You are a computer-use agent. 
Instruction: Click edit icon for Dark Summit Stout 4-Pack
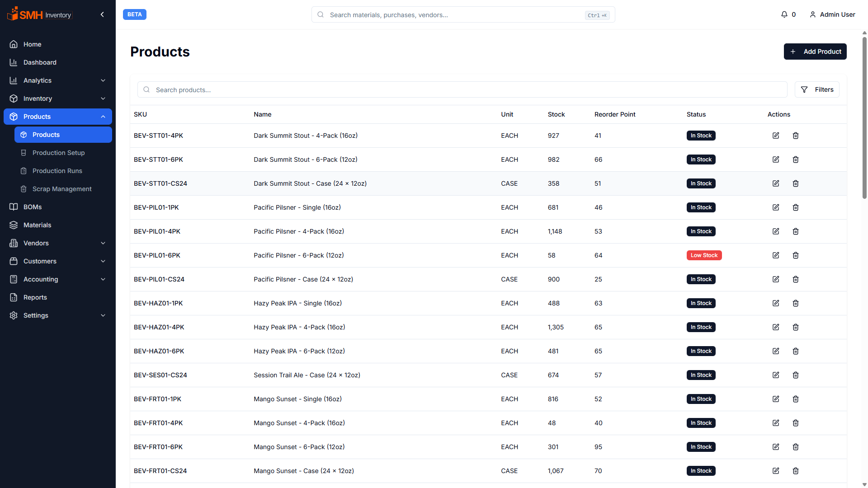click(776, 136)
